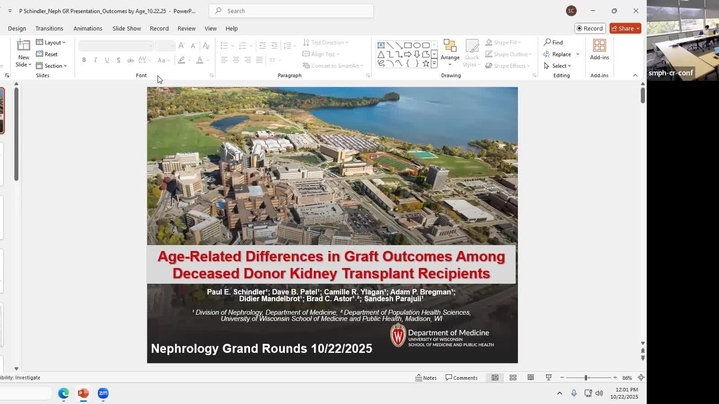Click Find in the Editing group
719x404 pixels.
554,42
